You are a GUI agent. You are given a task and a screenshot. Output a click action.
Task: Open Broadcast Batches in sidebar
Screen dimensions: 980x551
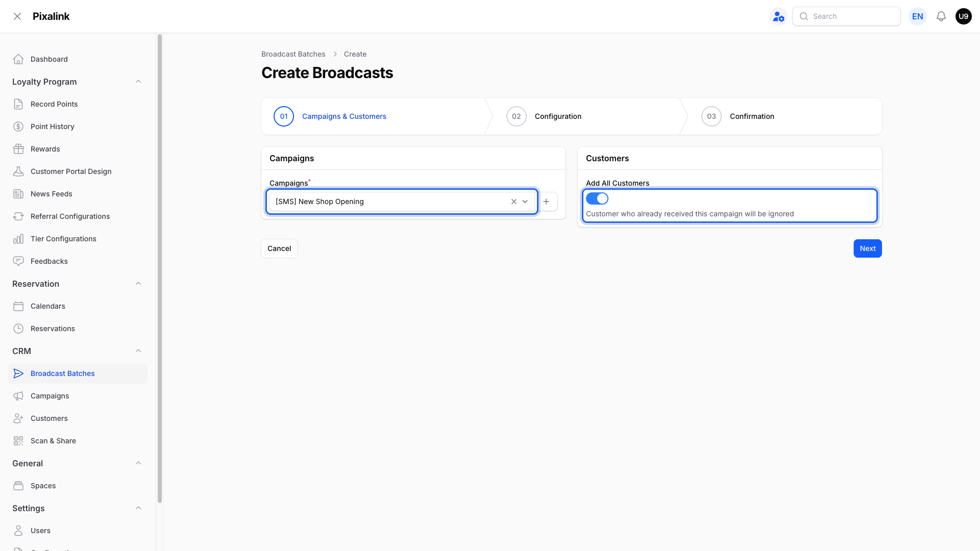pyautogui.click(x=78, y=373)
